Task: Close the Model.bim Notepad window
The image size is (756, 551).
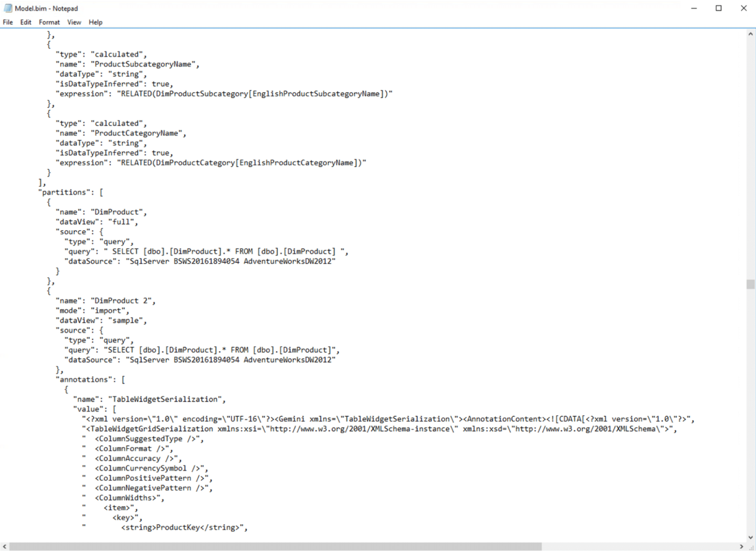Action: coord(744,8)
